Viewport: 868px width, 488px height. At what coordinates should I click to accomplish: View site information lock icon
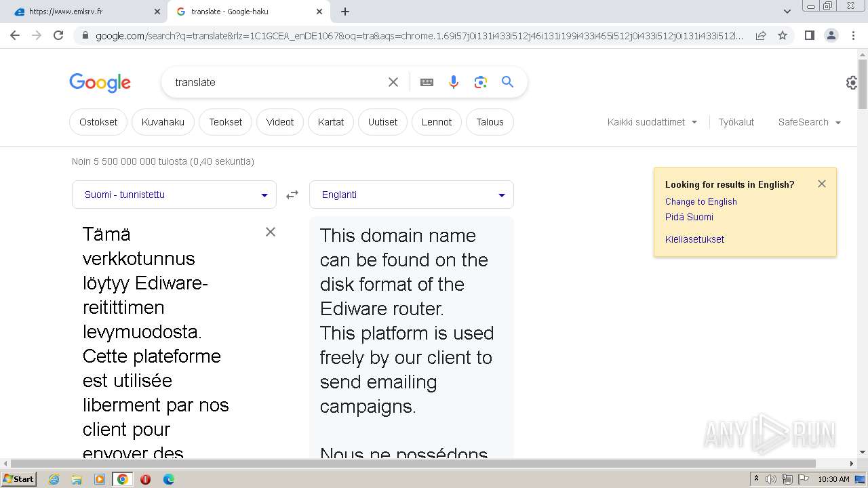[85, 35]
